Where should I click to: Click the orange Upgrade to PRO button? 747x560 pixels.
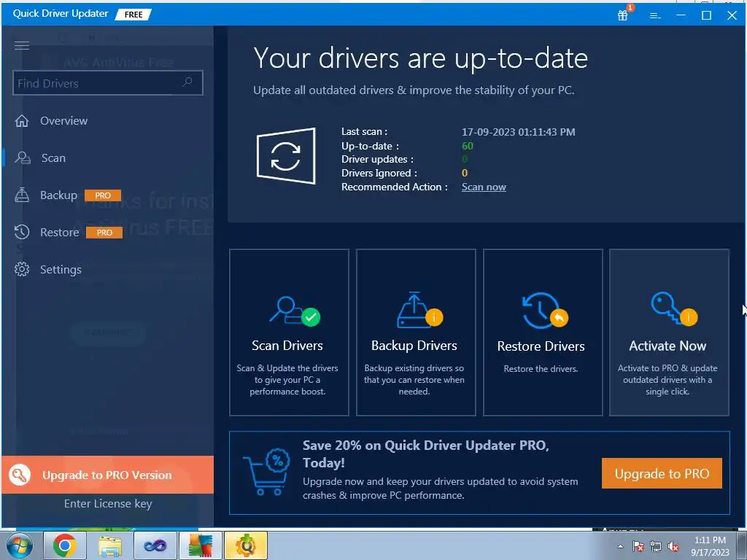coord(662,473)
